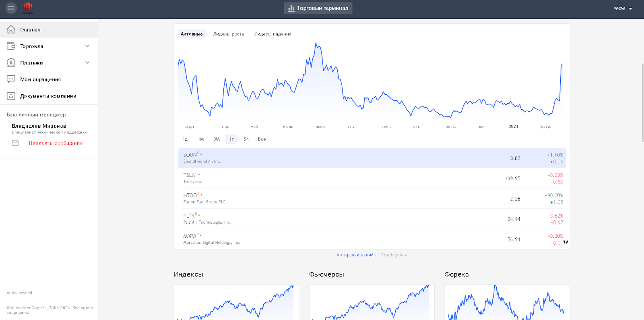Select the PLTR Palantir Technologies row

point(372,219)
